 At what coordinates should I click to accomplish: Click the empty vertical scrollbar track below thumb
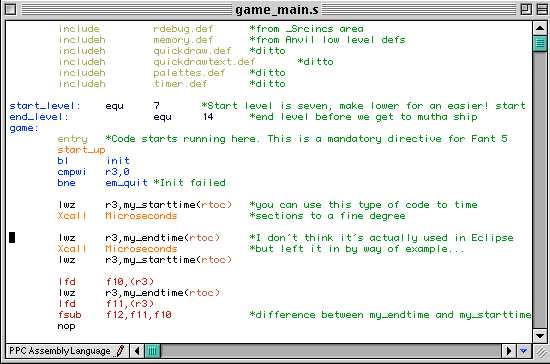pyautogui.click(x=540, y=189)
